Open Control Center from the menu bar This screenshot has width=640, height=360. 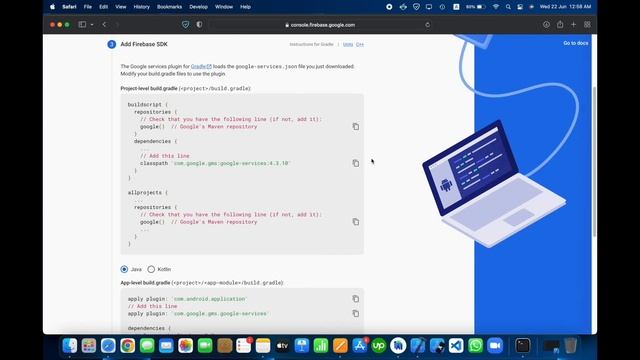tap(520, 7)
